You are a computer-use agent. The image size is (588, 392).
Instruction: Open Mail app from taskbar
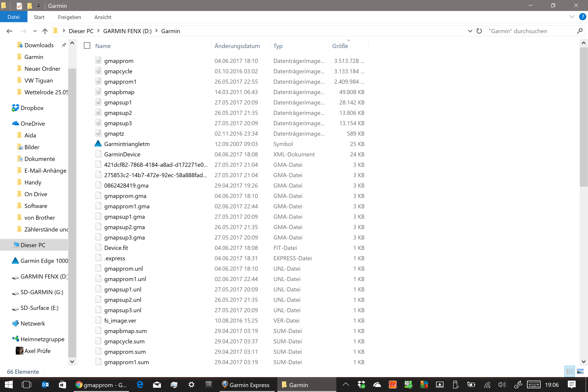click(x=157, y=385)
